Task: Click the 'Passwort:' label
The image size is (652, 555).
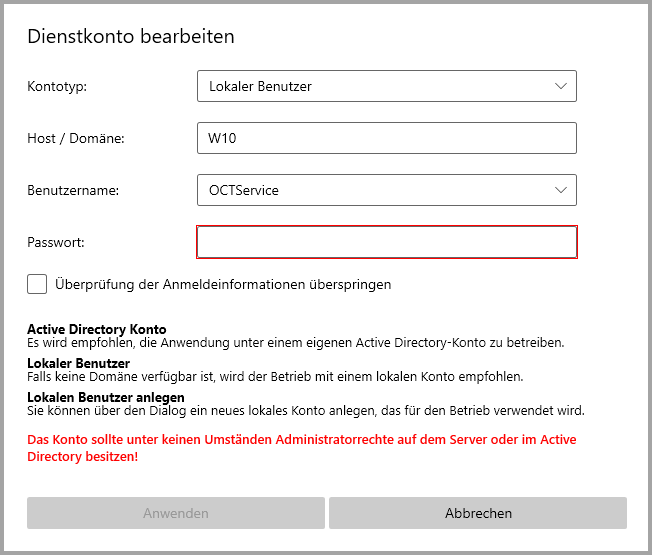Action: pos(56,242)
